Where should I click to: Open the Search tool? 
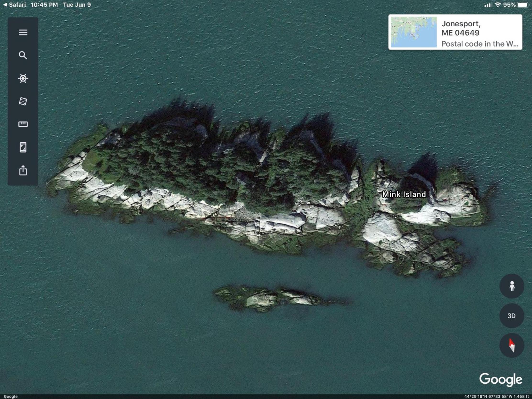[x=23, y=55]
